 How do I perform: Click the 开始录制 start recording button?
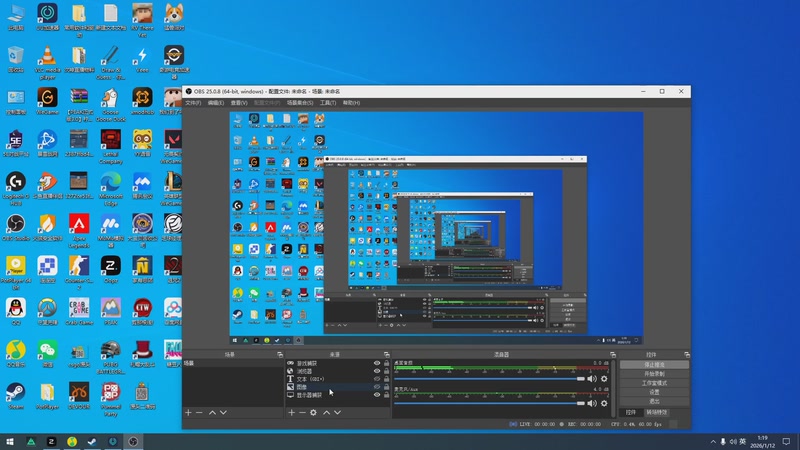click(654, 374)
